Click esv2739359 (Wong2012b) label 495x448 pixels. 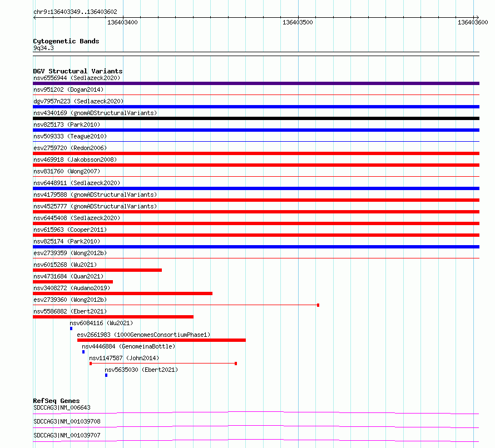point(70,253)
